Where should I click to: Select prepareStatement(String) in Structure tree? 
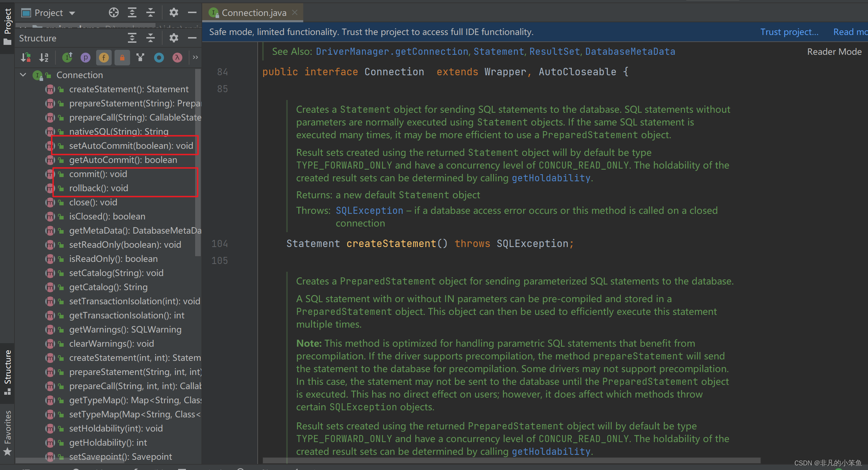pyautogui.click(x=135, y=103)
